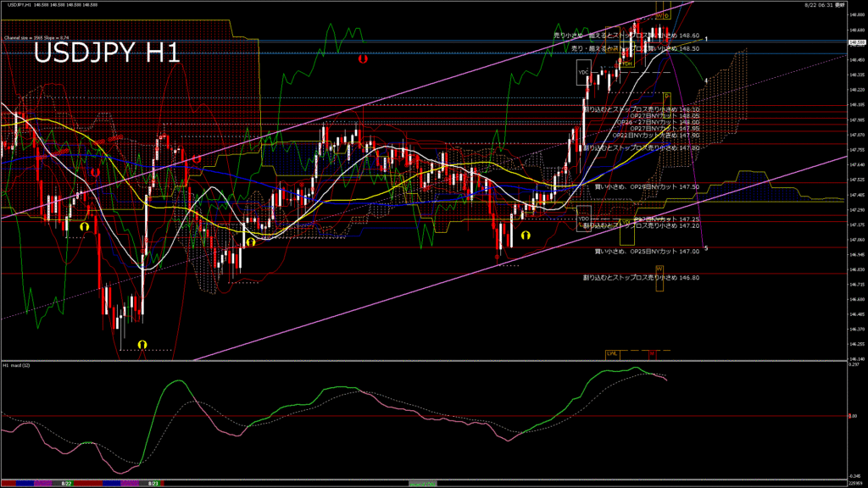Click the 147.00 OP25日NYカット order label

click(x=647, y=252)
